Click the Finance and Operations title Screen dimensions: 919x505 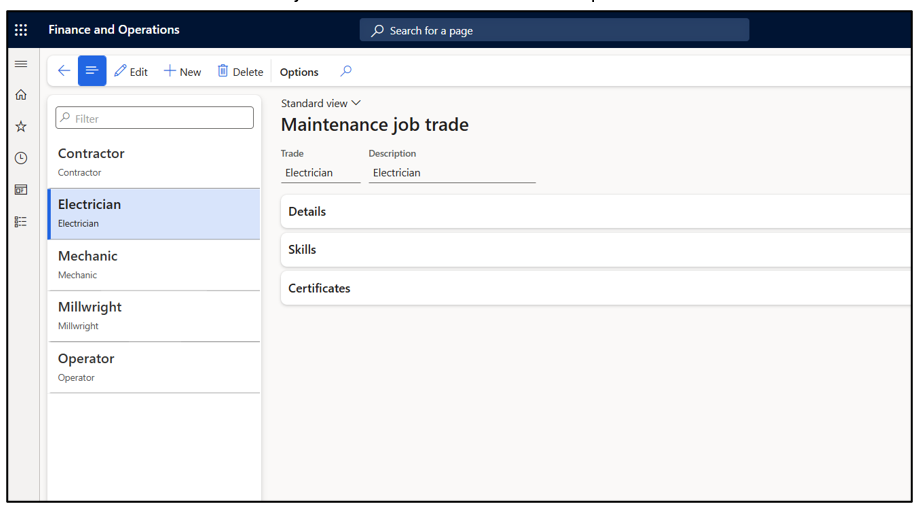114,29
